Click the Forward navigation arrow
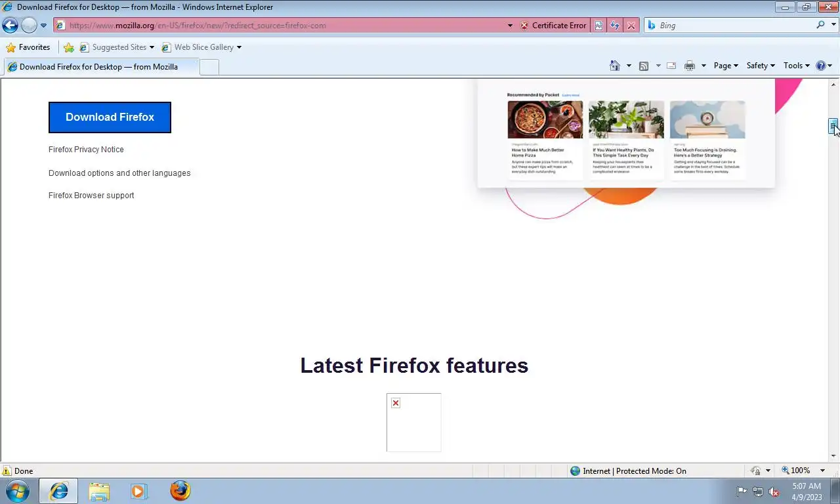The height and width of the screenshot is (504, 840). point(29,26)
